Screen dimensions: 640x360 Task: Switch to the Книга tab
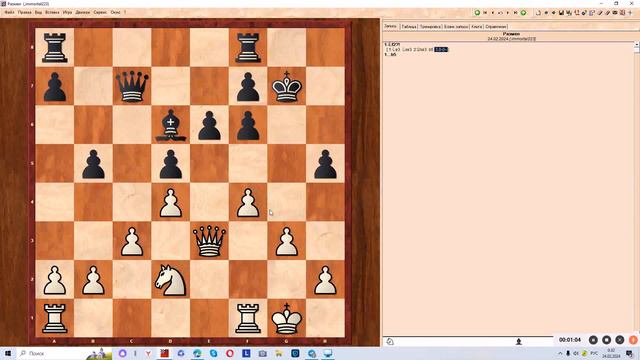point(477,27)
